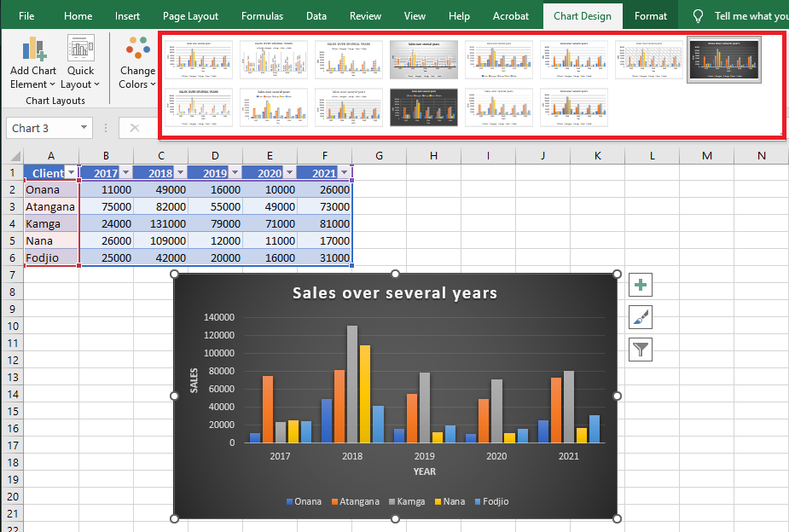Open the Add Chart Element menu
The image size is (789, 532).
(33, 63)
